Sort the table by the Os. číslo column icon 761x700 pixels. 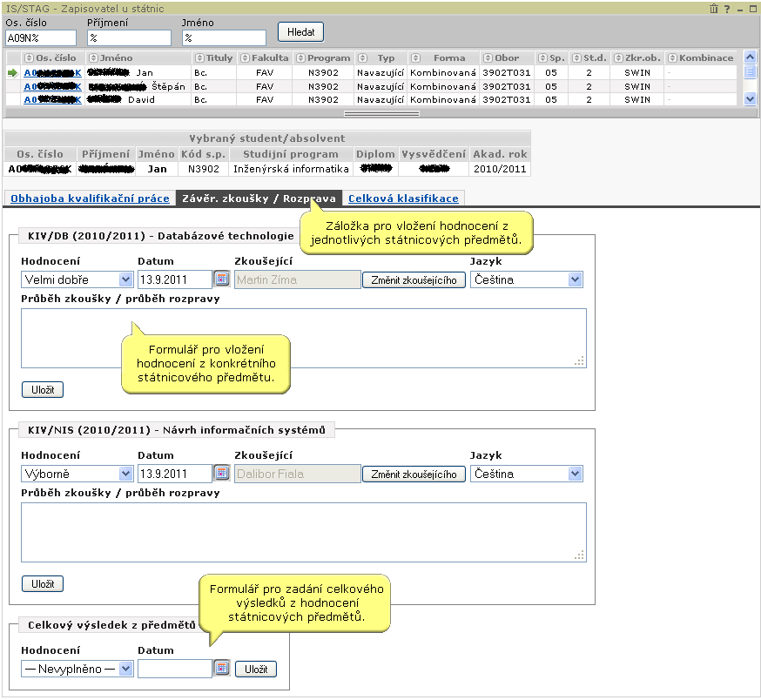(x=29, y=57)
